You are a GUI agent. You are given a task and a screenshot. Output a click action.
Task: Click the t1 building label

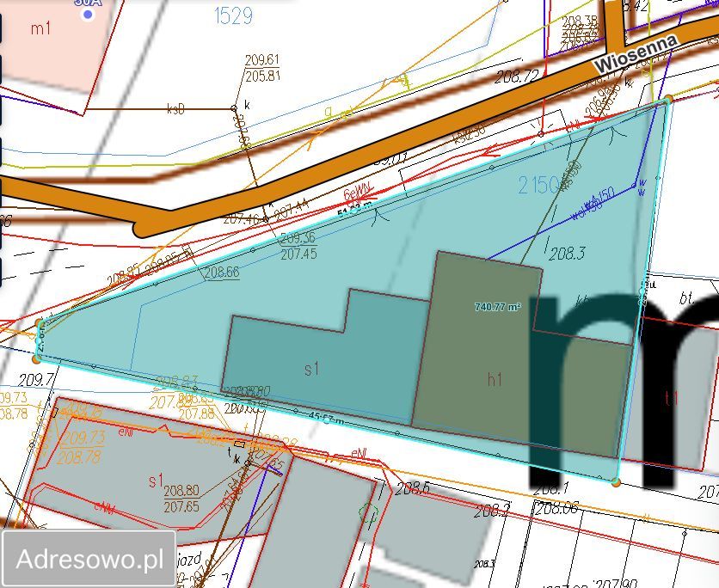(x=672, y=398)
